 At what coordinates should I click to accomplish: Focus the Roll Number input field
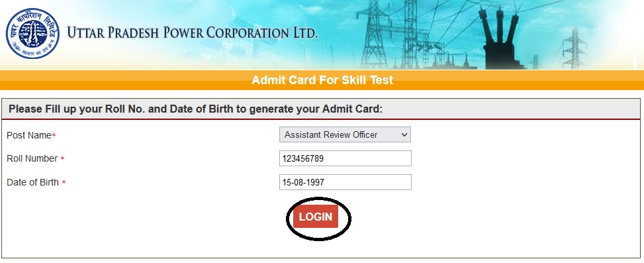345,158
